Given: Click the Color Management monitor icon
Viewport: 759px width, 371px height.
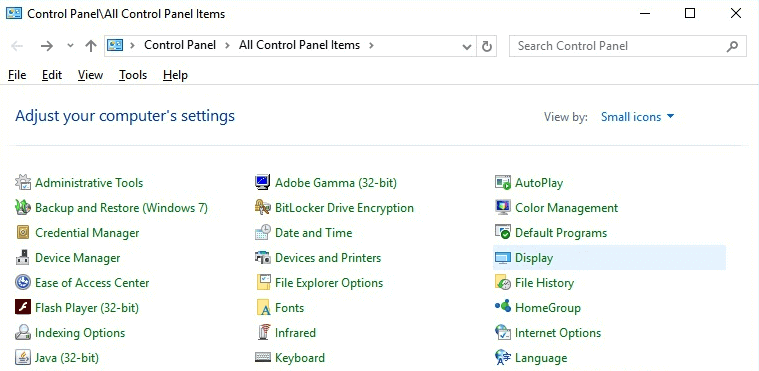Looking at the screenshot, I should coord(503,208).
